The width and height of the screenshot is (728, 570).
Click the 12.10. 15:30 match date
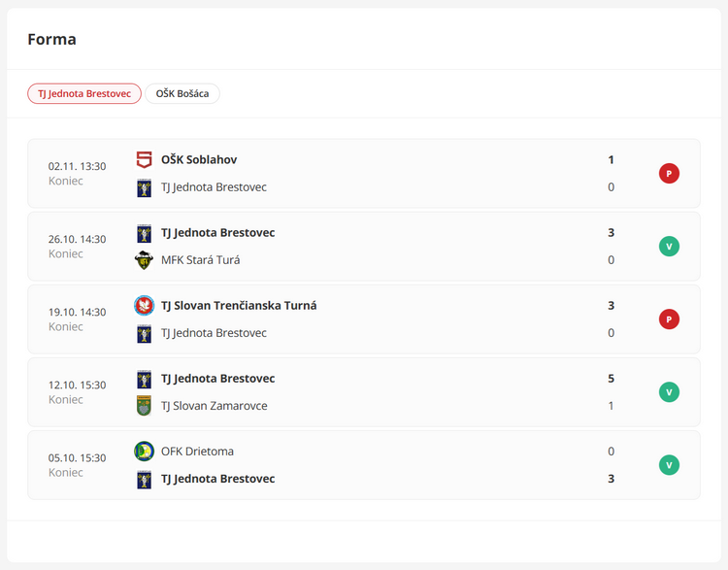(x=77, y=385)
